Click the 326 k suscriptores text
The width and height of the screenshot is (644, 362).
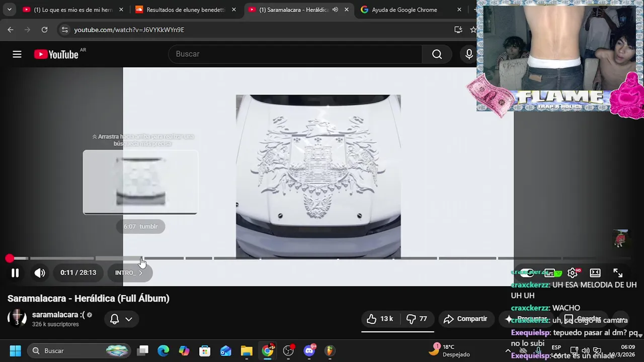click(x=55, y=324)
